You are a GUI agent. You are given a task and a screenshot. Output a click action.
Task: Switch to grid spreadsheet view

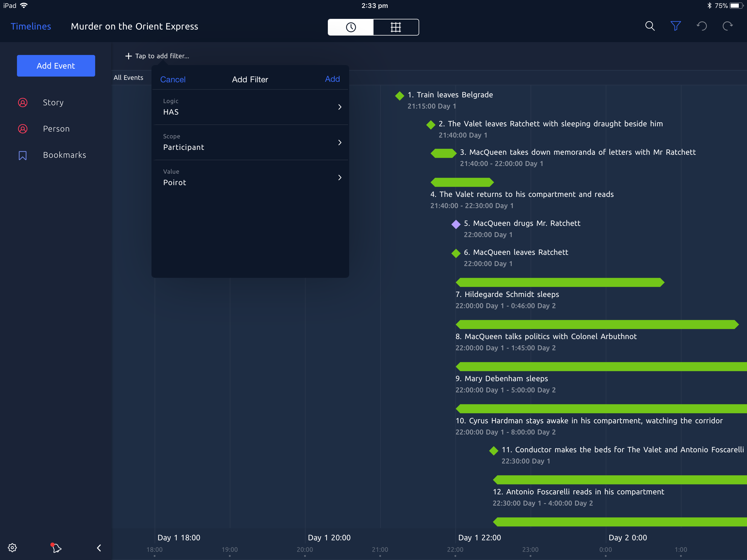click(396, 27)
